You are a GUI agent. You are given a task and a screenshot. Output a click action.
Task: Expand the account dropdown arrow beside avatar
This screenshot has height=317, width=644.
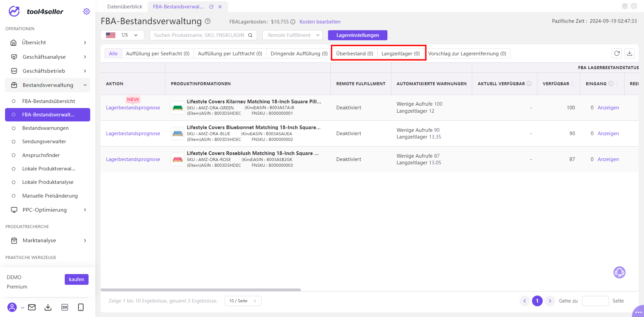click(x=22, y=308)
